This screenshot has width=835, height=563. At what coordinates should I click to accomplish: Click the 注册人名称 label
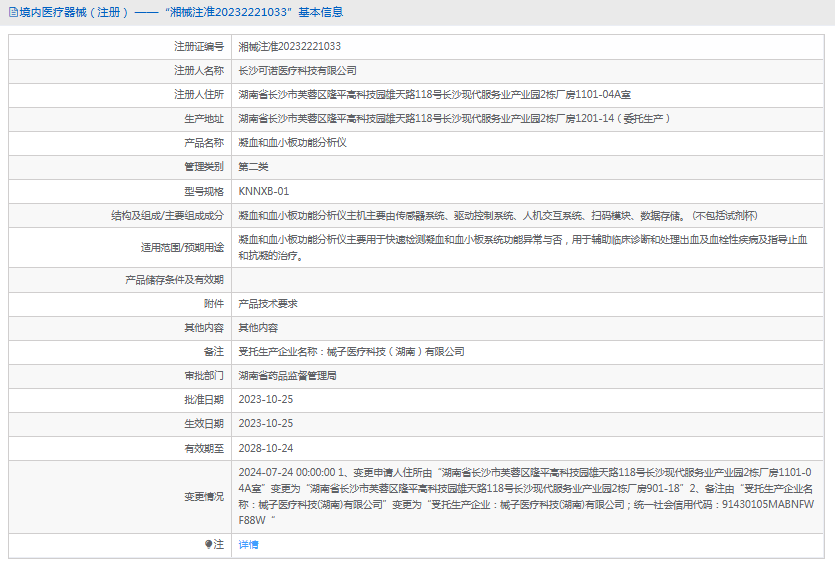[199, 70]
